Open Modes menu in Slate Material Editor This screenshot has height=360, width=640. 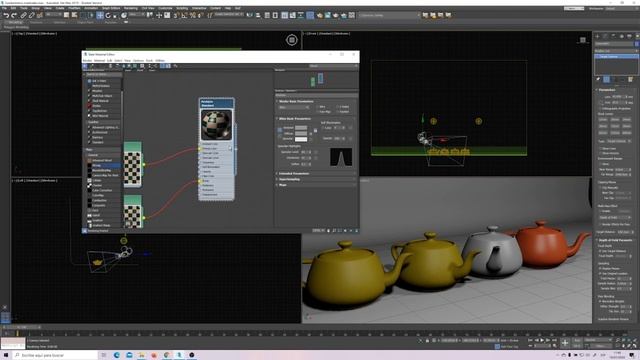87,60
